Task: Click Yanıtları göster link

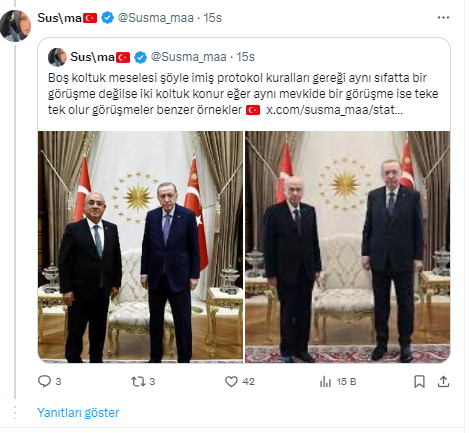Action: coord(78,413)
